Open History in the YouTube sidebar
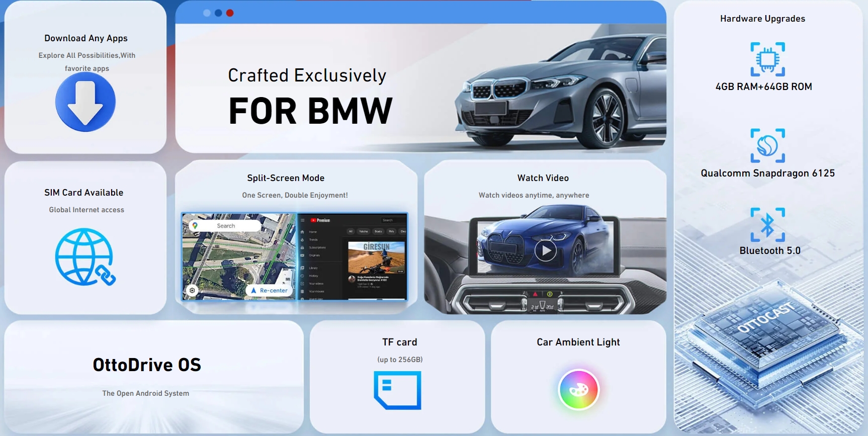This screenshot has width=868, height=436. coord(309,276)
